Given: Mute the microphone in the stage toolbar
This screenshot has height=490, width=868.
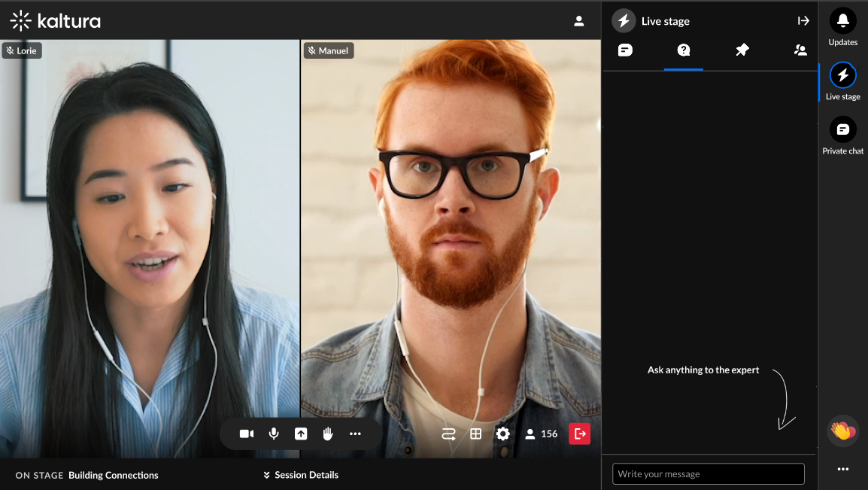Looking at the screenshot, I should [274, 434].
